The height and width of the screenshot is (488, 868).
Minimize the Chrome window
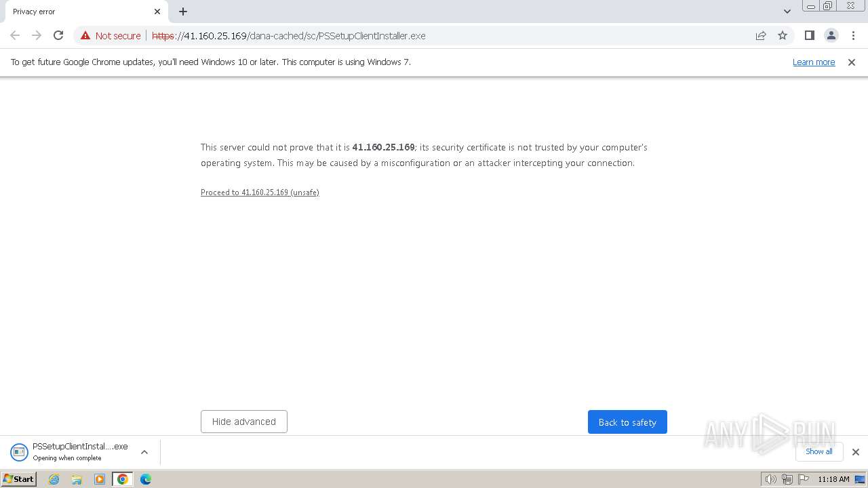(x=810, y=6)
